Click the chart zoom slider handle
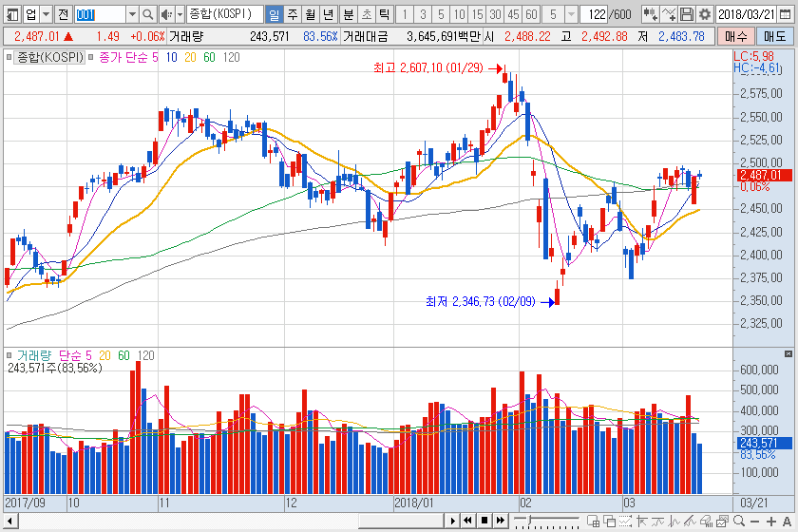798x532 pixels. click(x=530, y=521)
